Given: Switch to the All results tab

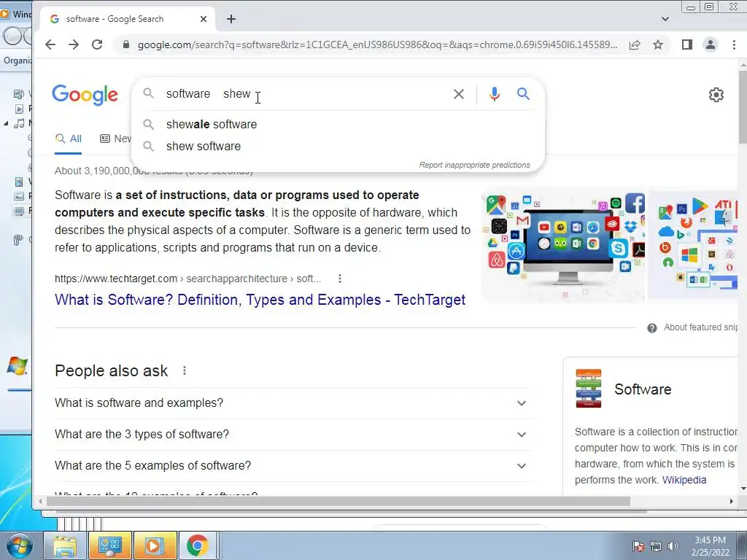Looking at the screenshot, I should tap(69, 139).
